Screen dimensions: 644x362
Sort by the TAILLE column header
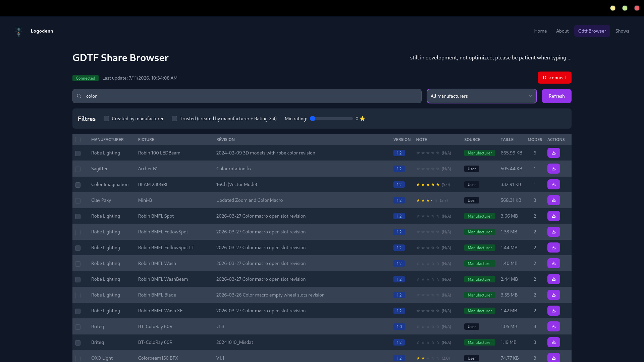507,140
